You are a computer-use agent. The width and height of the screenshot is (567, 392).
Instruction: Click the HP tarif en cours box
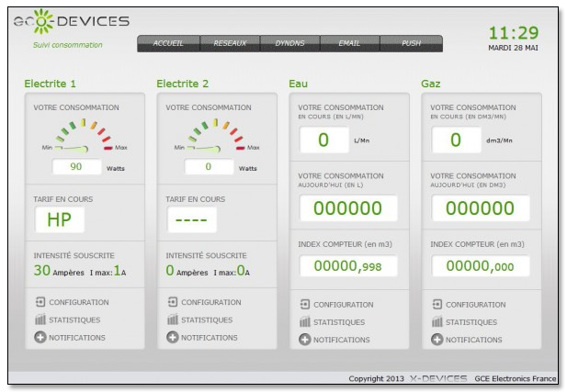click(59, 218)
